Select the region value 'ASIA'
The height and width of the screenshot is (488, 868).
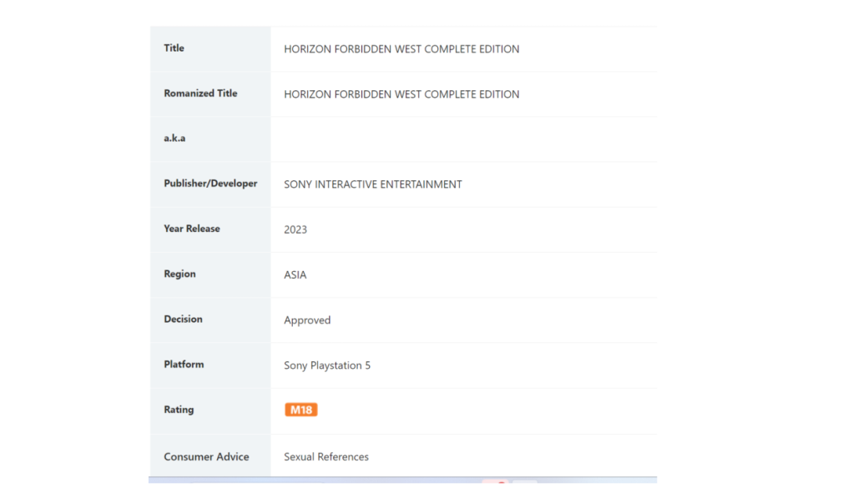pyautogui.click(x=295, y=275)
